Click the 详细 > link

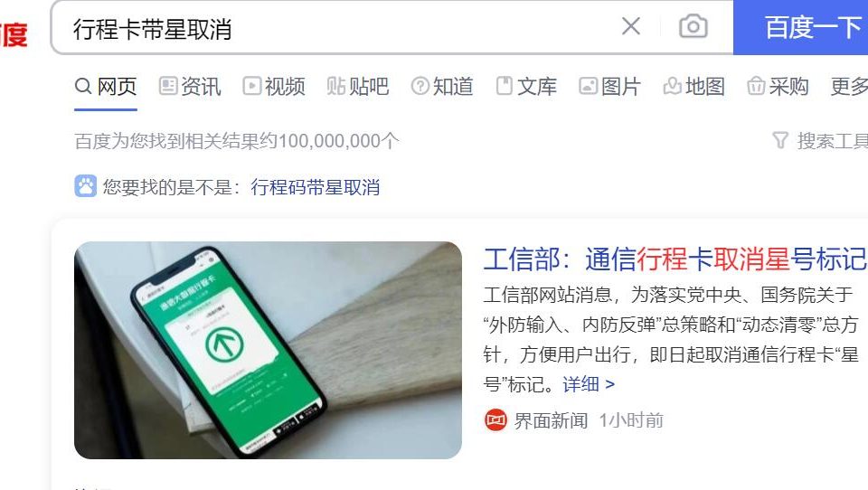589,383
